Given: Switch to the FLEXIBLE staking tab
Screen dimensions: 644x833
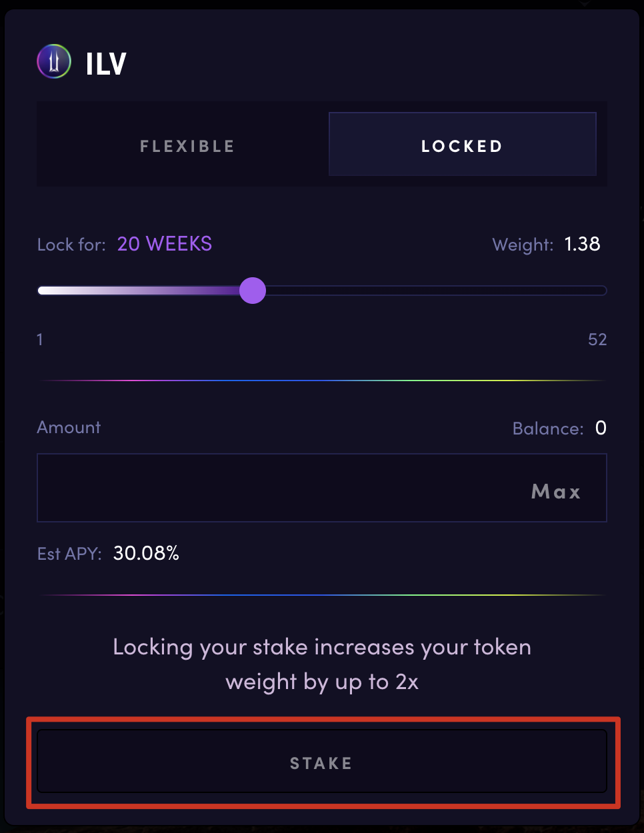Looking at the screenshot, I should (x=187, y=145).
